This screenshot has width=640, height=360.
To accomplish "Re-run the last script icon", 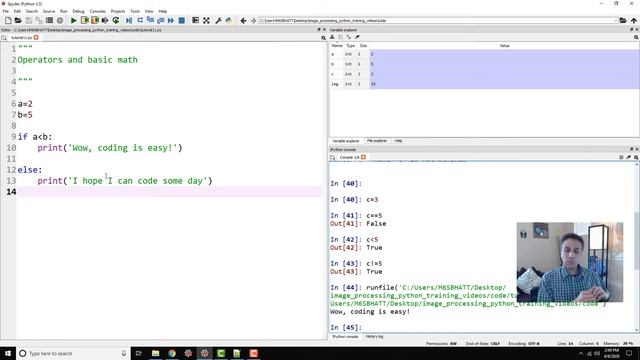I will 116,20.
